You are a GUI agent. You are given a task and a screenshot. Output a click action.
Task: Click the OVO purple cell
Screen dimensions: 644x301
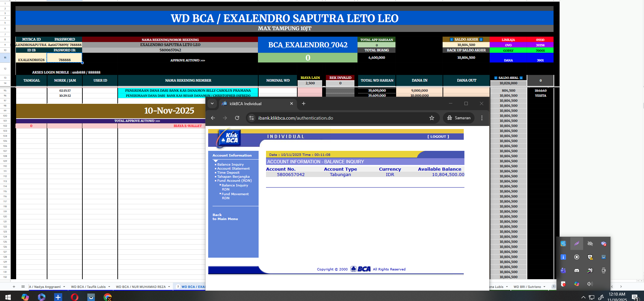[508, 45]
